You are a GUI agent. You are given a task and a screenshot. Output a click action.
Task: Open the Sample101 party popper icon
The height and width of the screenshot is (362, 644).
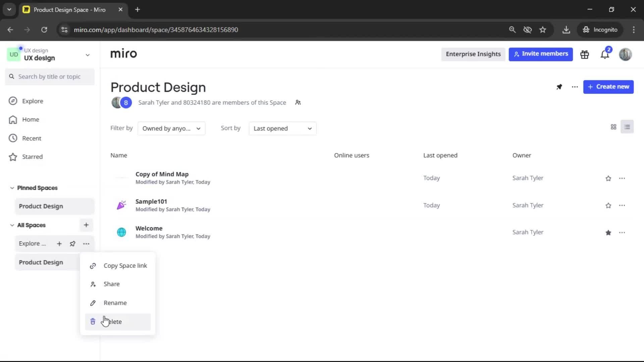point(121,205)
